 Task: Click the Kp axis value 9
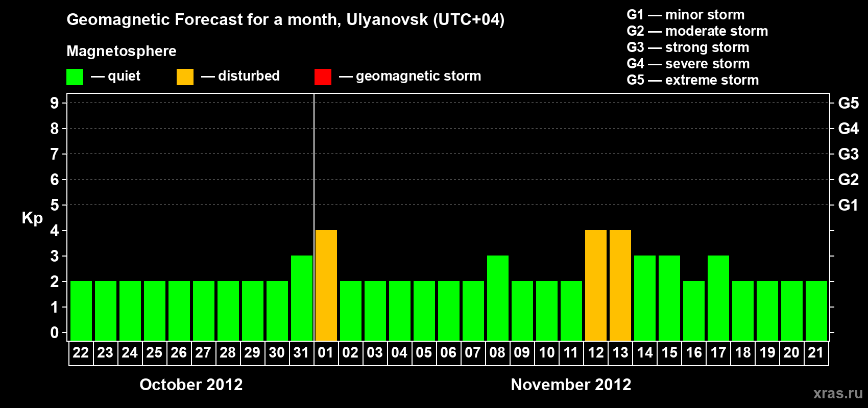pyautogui.click(x=55, y=103)
